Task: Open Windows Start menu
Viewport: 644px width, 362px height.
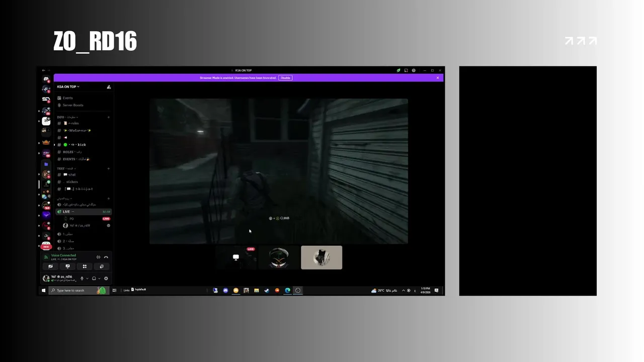Action: 43,290
